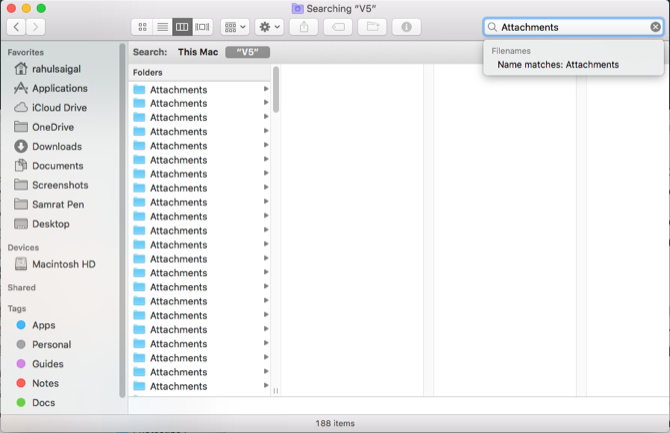Select column view mode
This screenshot has width=670, height=433.
(x=182, y=27)
